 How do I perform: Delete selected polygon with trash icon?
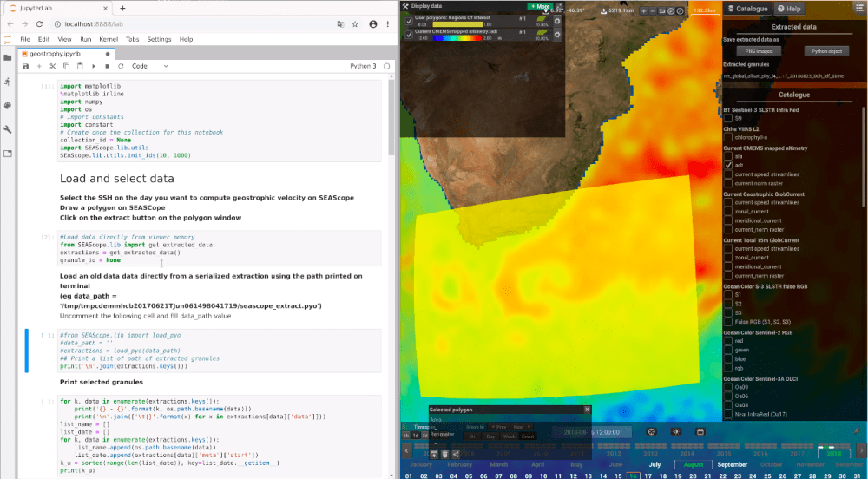(x=444, y=454)
